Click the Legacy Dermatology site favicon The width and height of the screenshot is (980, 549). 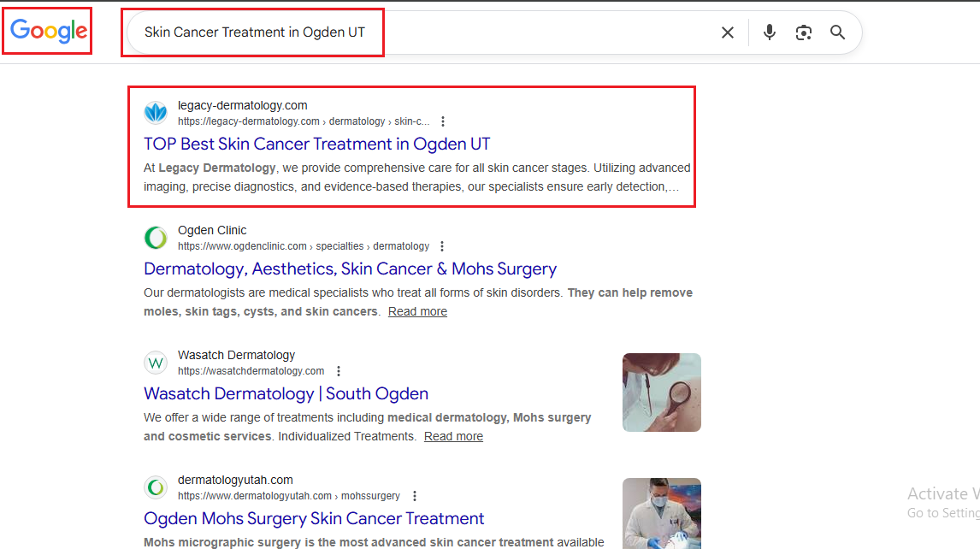click(x=156, y=113)
